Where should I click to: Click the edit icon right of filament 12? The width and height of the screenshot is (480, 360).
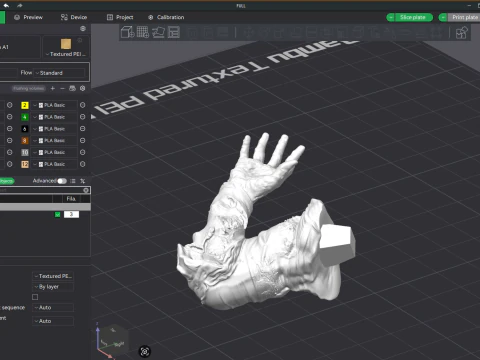(x=83, y=164)
